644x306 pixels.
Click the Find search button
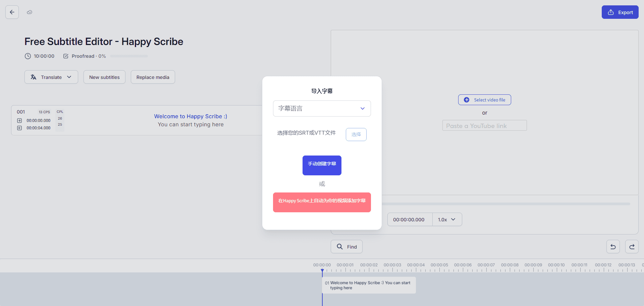(346, 247)
